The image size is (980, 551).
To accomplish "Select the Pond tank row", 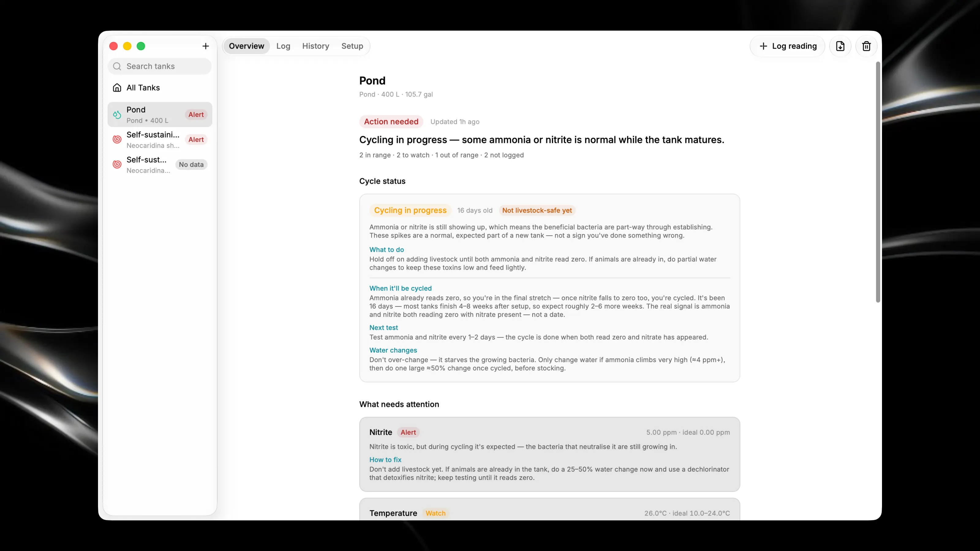I will (160, 114).
